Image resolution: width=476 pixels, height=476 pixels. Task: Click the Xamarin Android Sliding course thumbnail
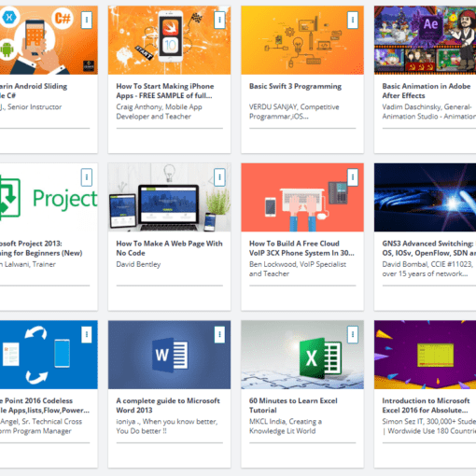pyautogui.click(x=49, y=40)
